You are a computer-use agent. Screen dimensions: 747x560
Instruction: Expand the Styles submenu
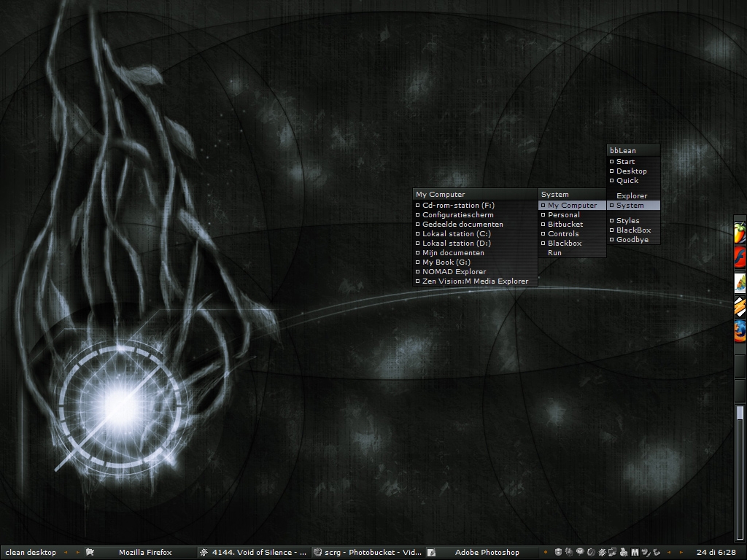(634, 220)
